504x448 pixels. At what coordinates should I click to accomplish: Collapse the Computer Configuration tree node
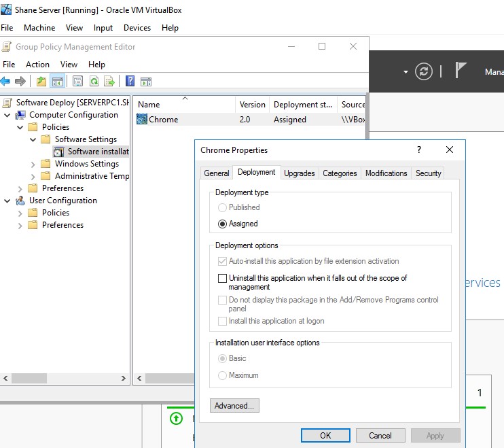point(7,115)
